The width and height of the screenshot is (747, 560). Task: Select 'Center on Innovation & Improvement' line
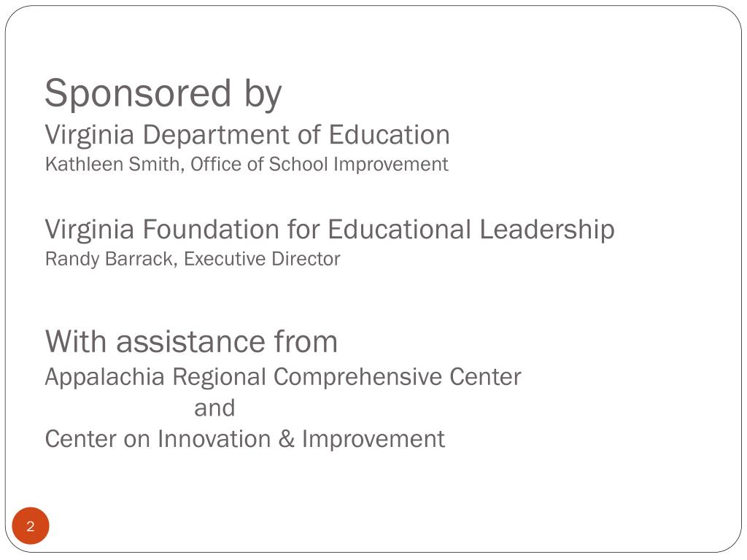point(245,439)
